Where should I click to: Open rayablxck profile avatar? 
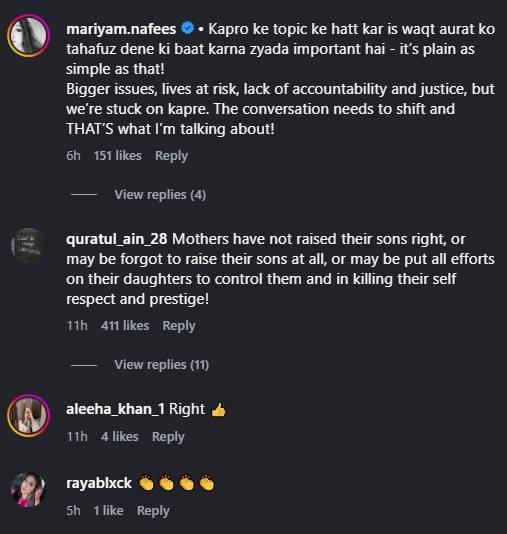(29, 490)
